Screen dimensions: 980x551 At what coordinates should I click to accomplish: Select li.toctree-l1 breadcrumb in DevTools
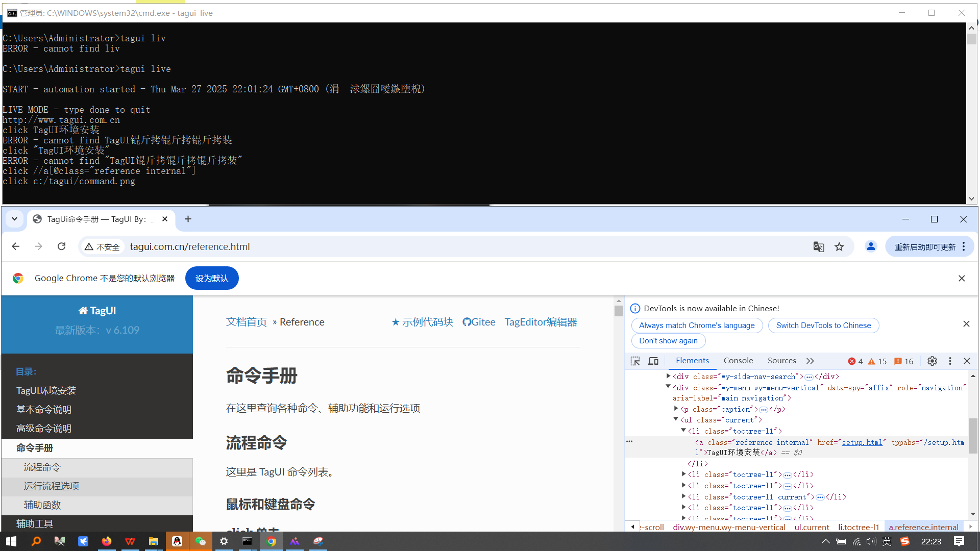(x=859, y=527)
